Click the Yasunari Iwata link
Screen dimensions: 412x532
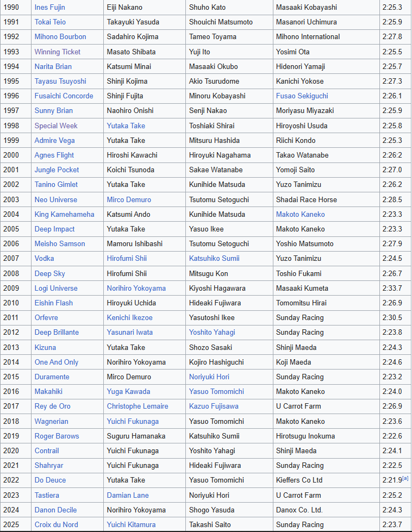coord(130,332)
